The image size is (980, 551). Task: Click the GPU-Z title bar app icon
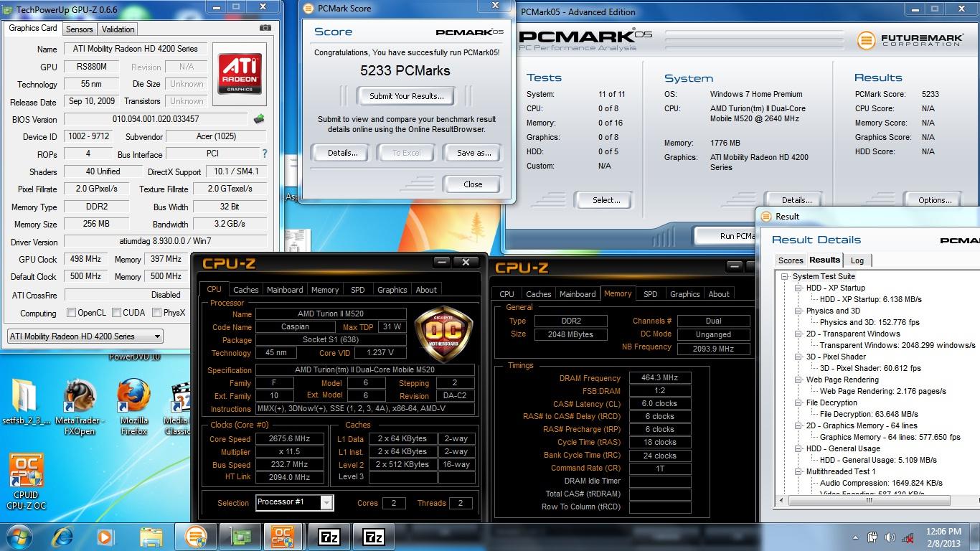click(x=8, y=9)
